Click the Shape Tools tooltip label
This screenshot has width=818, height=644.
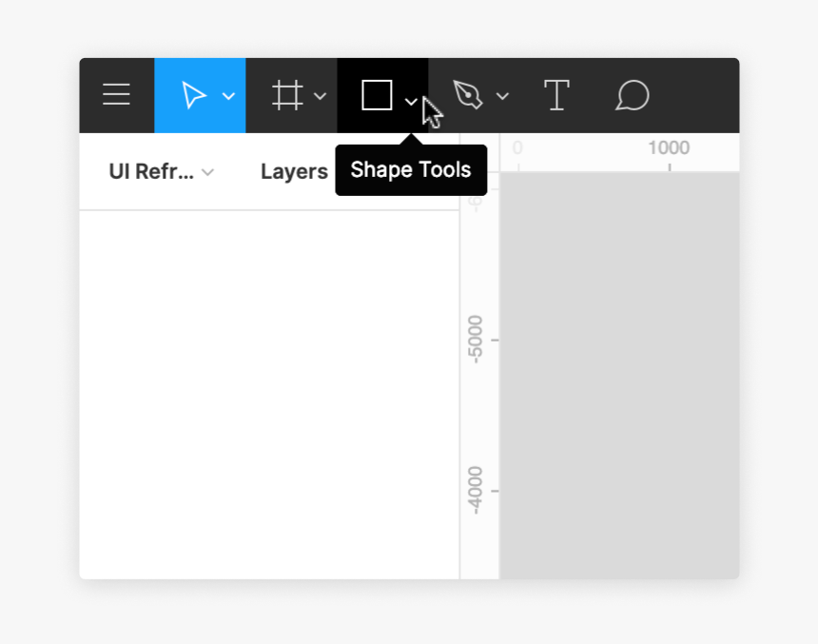pos(411,169)
